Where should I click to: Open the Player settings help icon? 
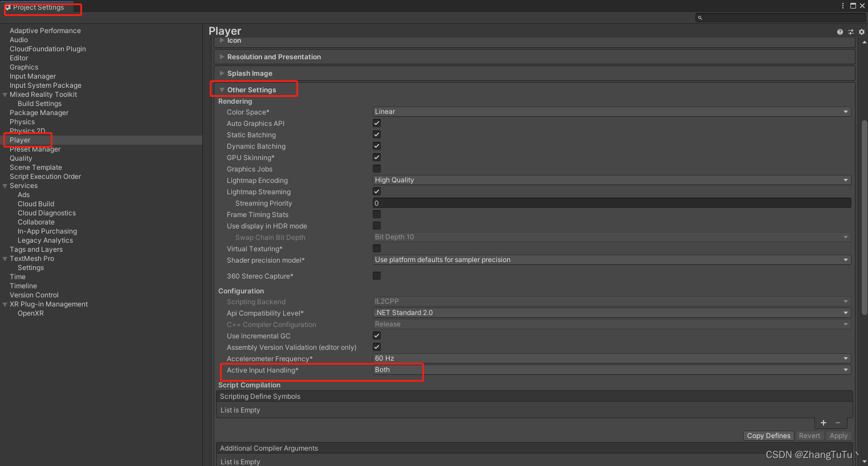840,32
